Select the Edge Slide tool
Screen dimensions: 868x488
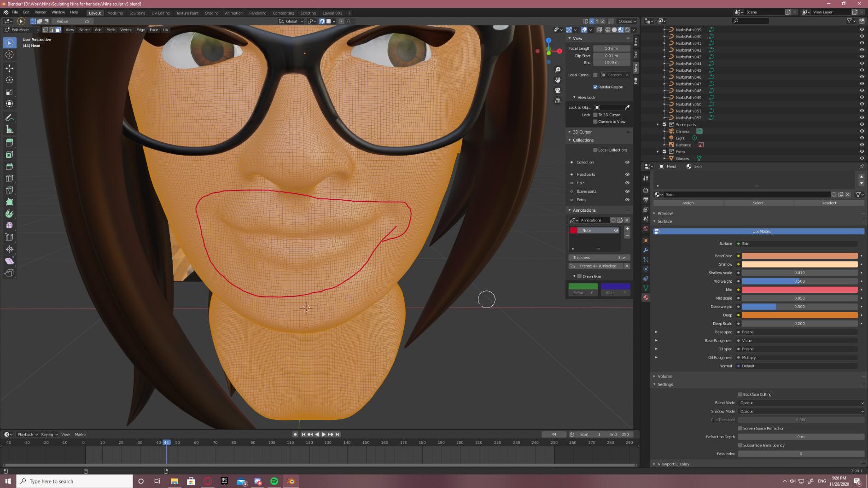(9, 238)
